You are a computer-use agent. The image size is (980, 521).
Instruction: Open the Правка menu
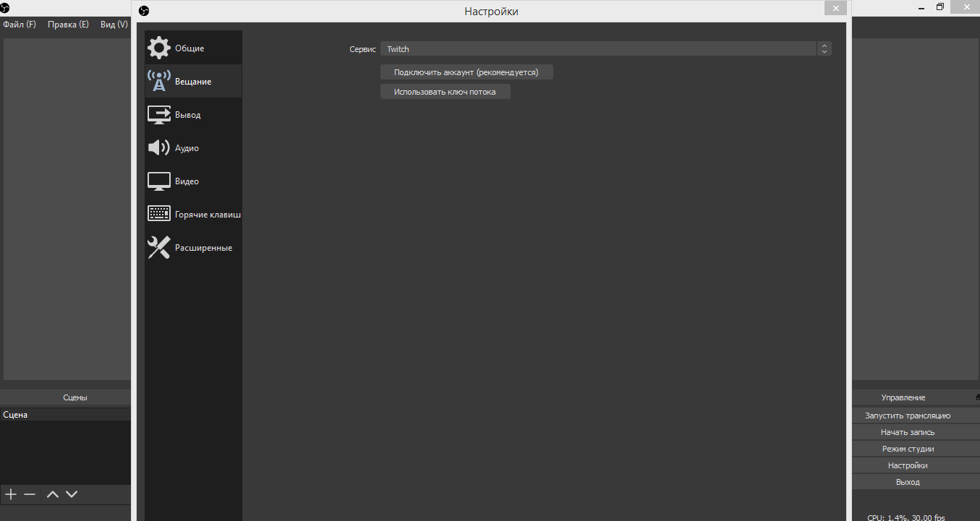pos(68,25)
